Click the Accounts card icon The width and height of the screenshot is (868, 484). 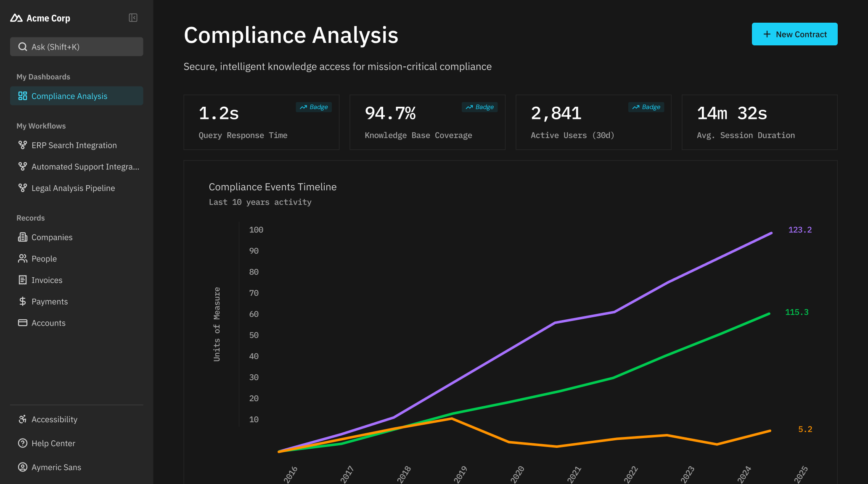(23, 323)
